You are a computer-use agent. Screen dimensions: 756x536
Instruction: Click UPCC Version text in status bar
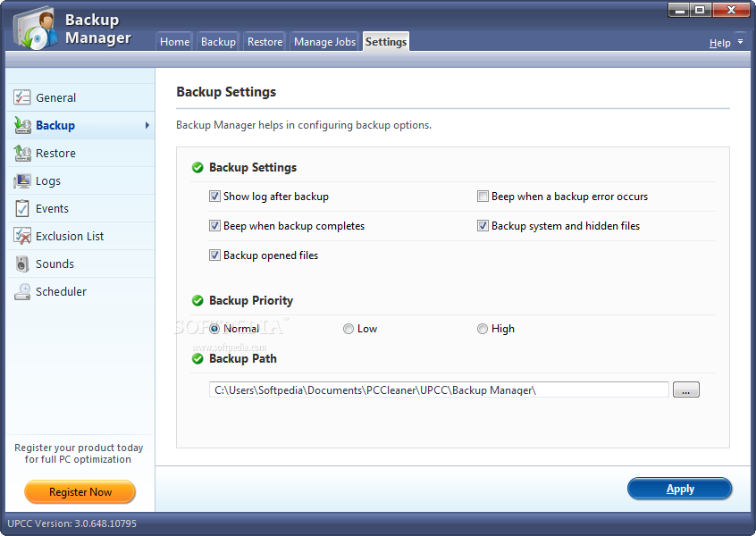71,523
